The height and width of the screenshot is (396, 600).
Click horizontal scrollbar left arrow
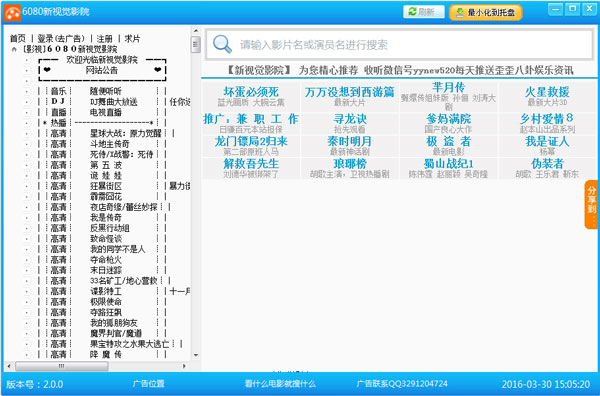pos(9,366)
